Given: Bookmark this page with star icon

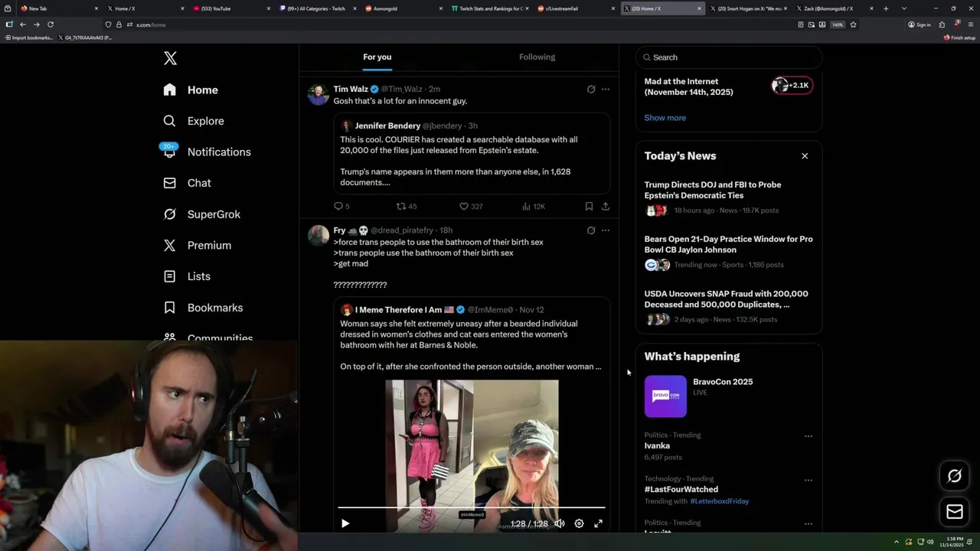Looking at the screenshot, I should (853, 24).
